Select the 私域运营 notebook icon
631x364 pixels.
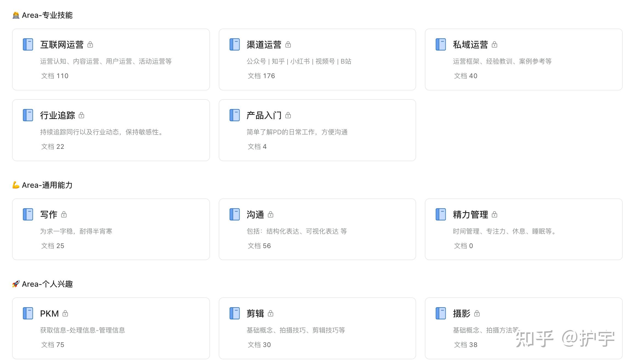point(441,45)
